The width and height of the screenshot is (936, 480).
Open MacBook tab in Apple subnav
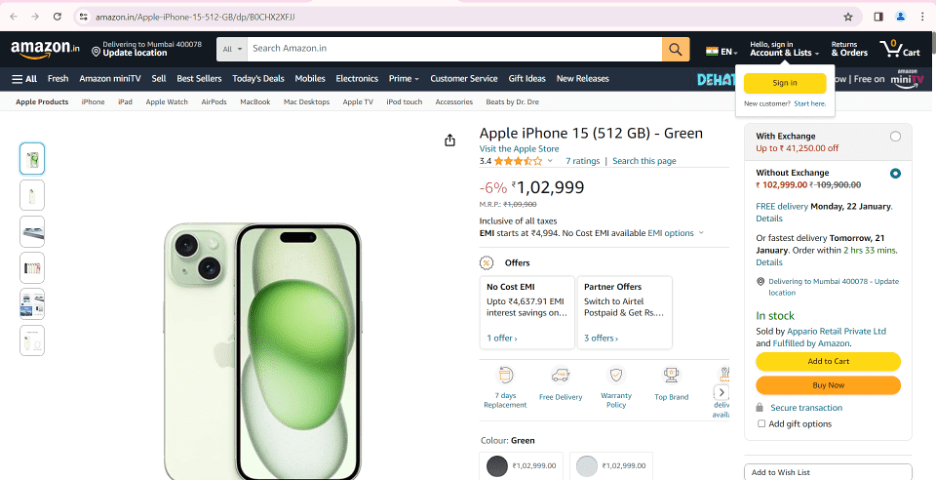pos(255,102)
